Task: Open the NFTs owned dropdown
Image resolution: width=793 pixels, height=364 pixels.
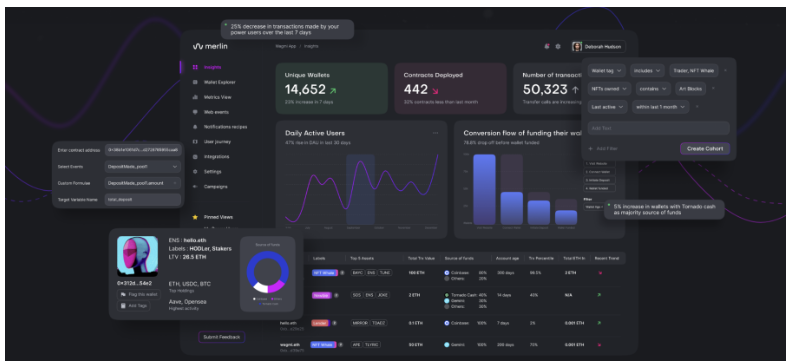Action: click(x=609, y=88)
